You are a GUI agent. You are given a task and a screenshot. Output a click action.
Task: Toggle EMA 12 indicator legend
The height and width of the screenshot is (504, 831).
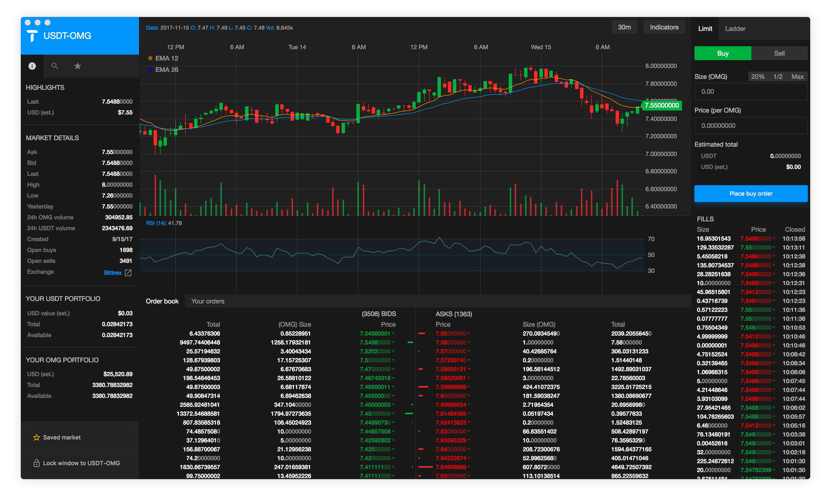[163, 58]
